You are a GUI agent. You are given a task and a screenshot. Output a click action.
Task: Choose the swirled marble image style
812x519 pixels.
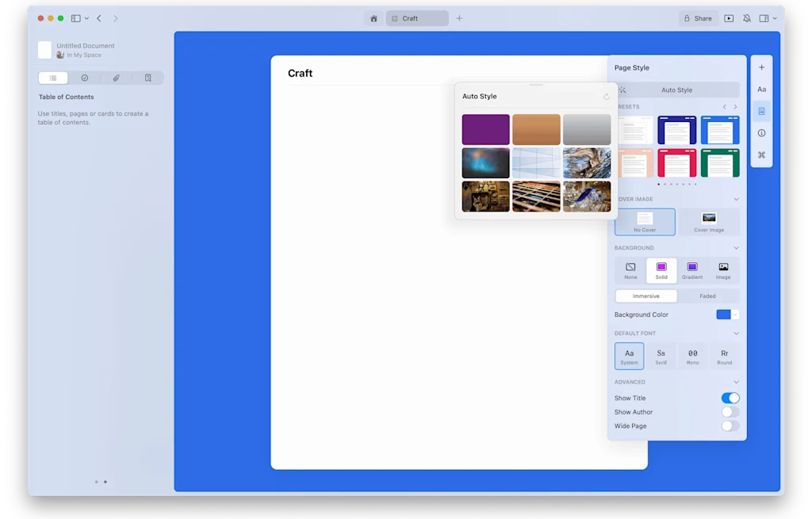(587, 163)
